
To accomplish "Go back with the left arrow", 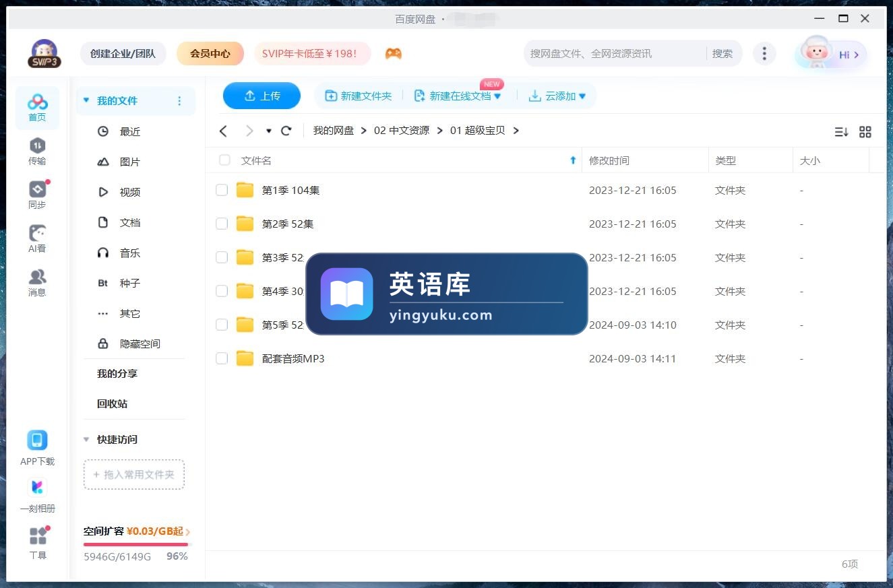I will click(224, 131).
